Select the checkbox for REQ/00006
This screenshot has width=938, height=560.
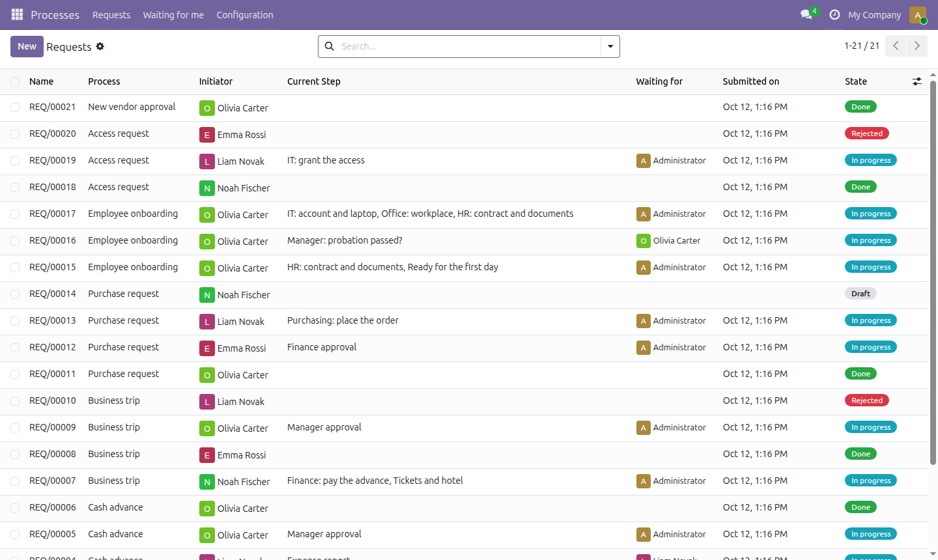point(15,508)
